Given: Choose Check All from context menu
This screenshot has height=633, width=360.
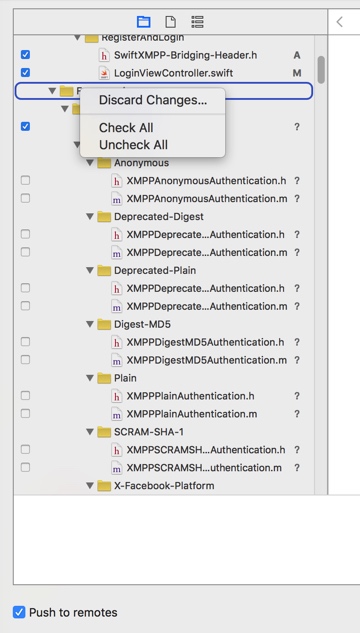Looking at the screenshot, I should click(153, 128).
